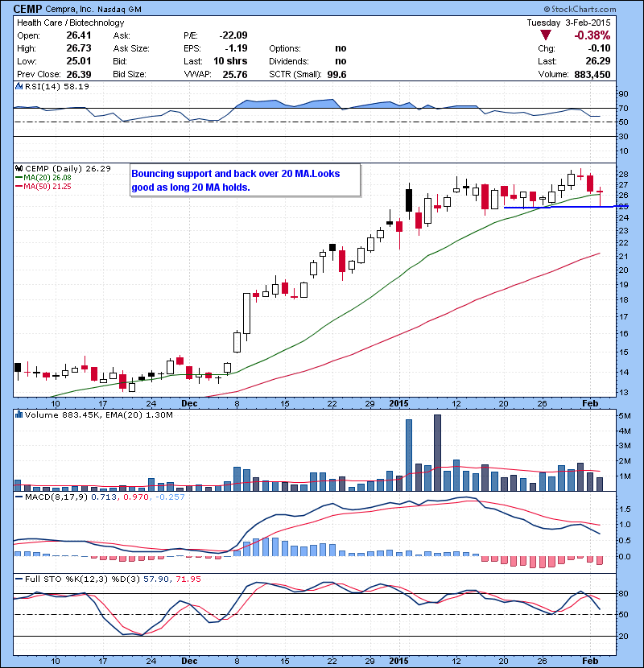Click the 28 price axis label
This screenshot has width=644, height=668.
623,174
